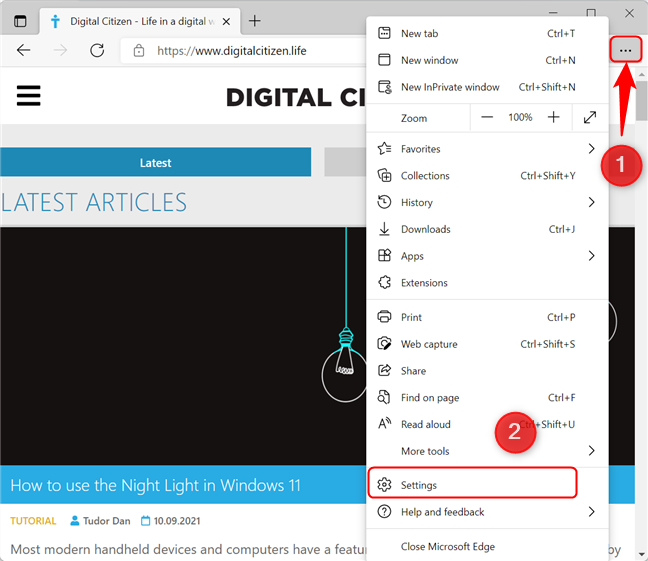Click the Read aloud icon

tap(385, 424)
